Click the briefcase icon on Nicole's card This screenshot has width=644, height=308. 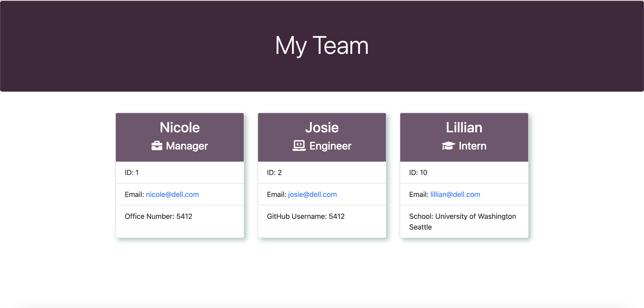(157, 146)
